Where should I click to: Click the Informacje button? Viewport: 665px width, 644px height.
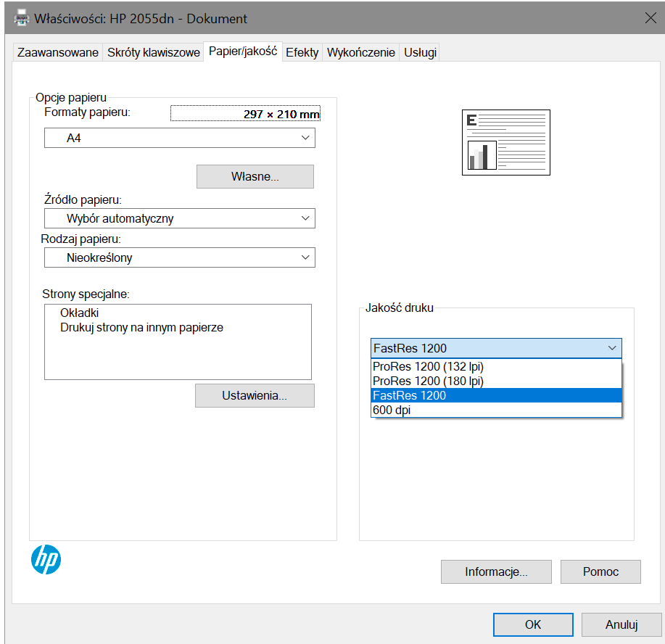tap(495, 571)
